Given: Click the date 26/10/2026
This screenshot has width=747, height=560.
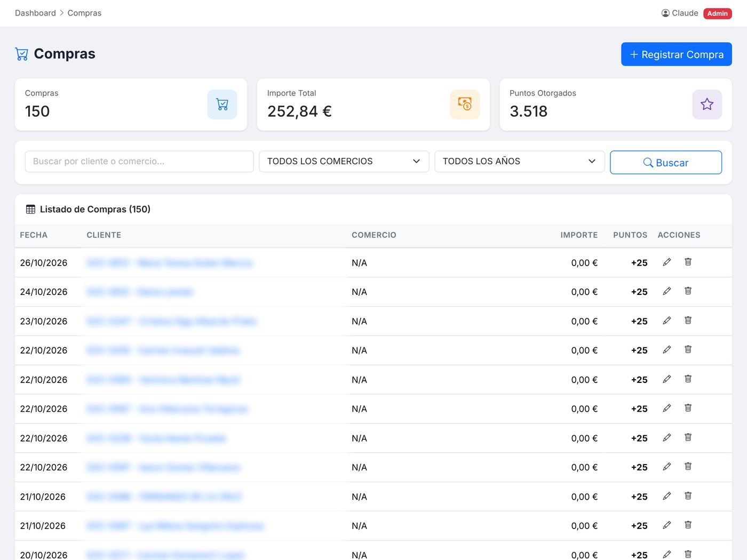Looking at the screenshot, I should (44, 263).
